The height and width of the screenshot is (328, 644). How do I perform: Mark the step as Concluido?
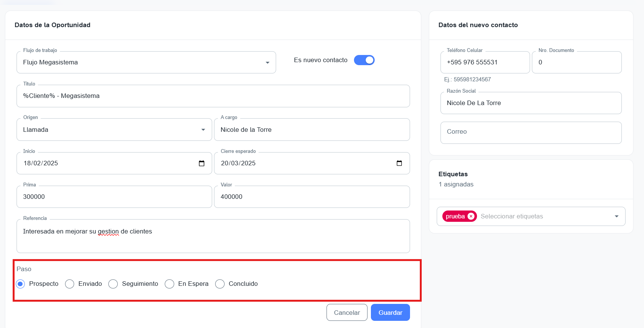point(220,284)
